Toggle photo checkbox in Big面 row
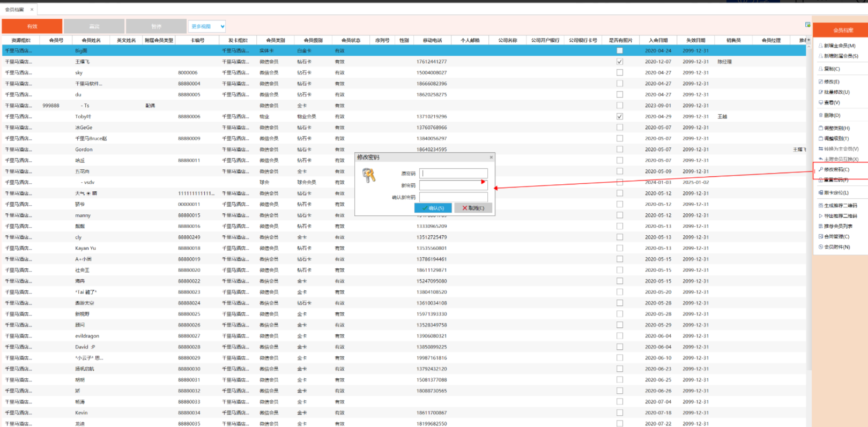Viewport: 868px width, 427px height. (620, 51)
